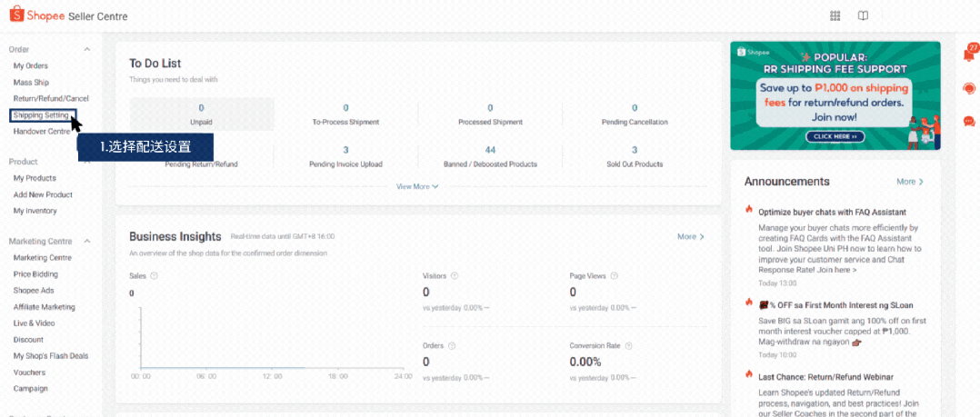The width and height of the screenshot is (980, 417).
Task: Open Price Bidding in sidebar
Action: click(x=35, y=274)
